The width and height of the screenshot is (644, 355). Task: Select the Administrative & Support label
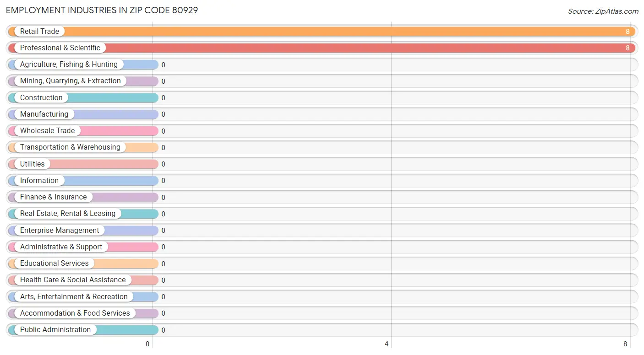point(61,247)
